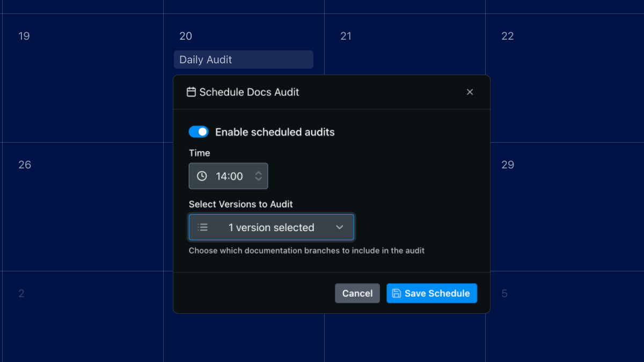Click the chevron on the versions dropdown
Image resolution: width=644 pixels, height=362 pixels.
point(339,227)
